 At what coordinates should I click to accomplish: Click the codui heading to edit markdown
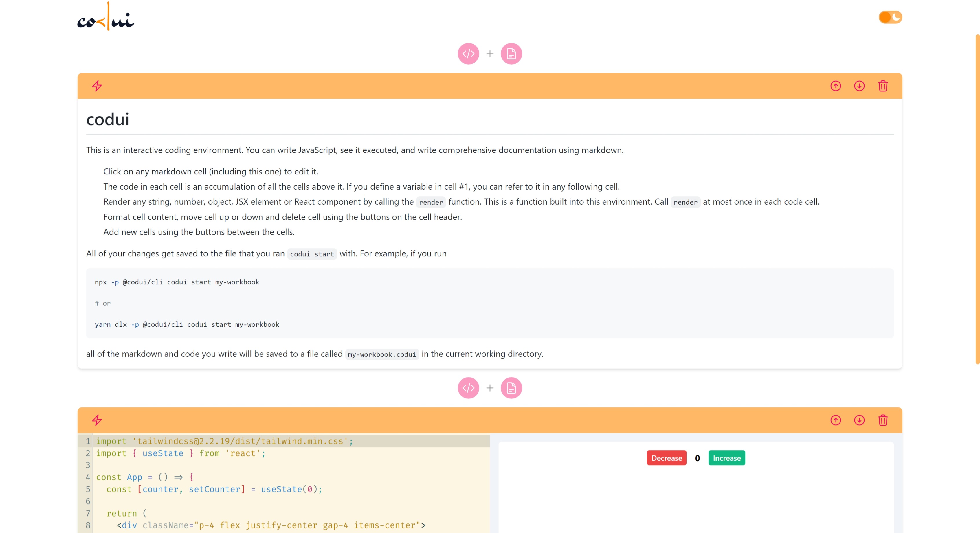(108, 120)
